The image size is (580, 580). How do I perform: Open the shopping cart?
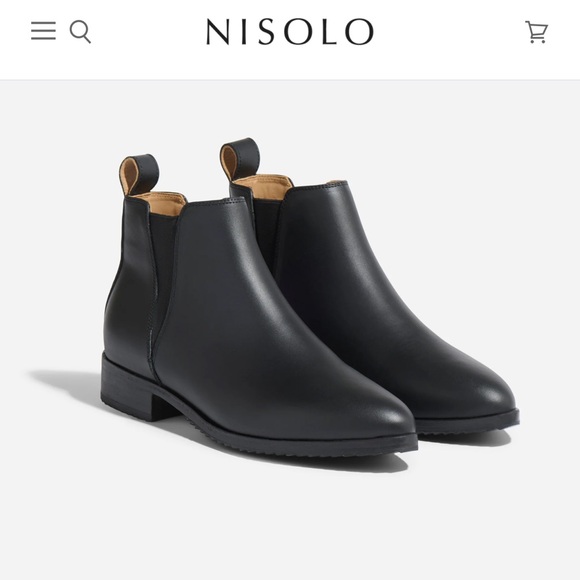click(x=536, y=32)
